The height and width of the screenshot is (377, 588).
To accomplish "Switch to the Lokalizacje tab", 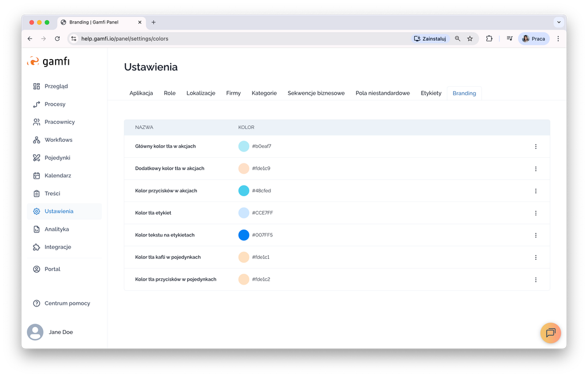I will click(x=200, y=93).
